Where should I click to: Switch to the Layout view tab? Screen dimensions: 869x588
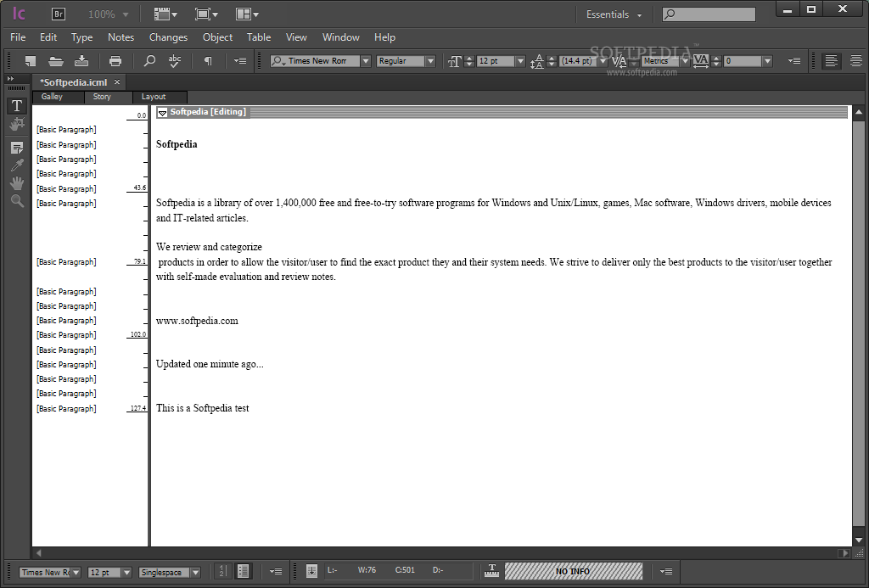154,97
